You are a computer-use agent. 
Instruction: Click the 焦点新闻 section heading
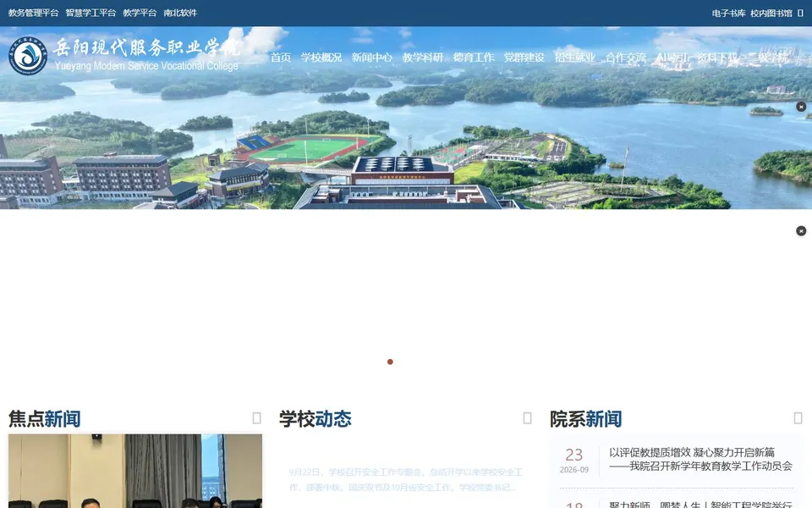45,419
